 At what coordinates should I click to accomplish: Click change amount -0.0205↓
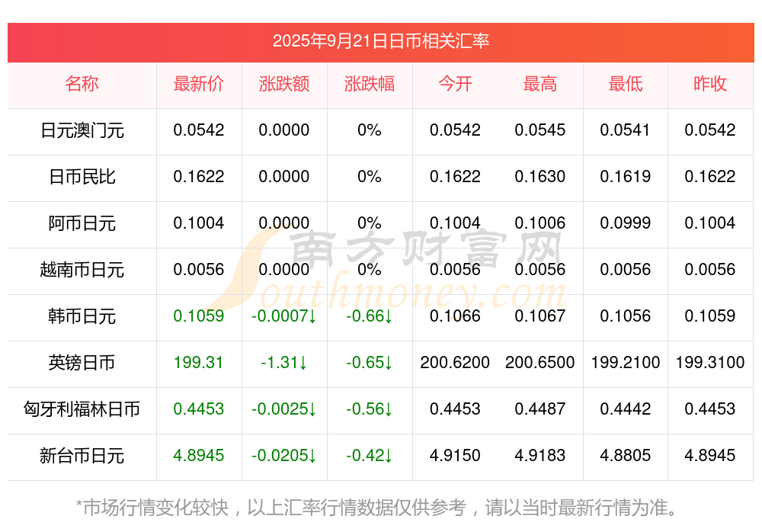(x=284, y=455)
